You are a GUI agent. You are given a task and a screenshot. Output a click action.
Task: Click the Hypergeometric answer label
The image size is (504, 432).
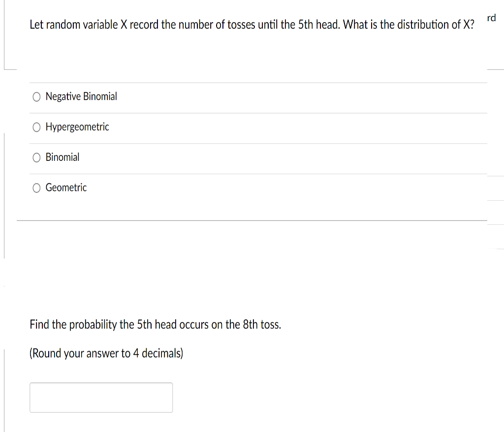[77, 127]
